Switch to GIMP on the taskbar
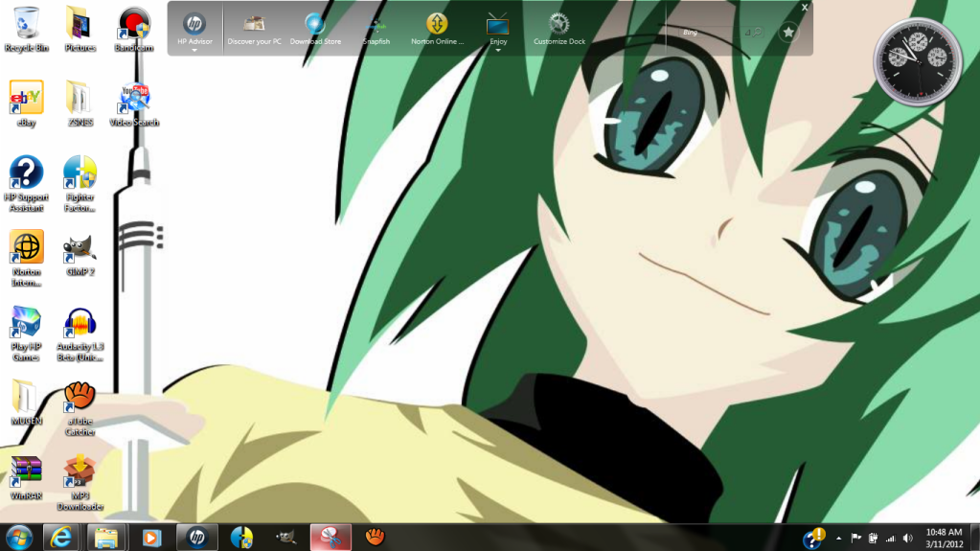This screenshot has height=551, width=980. (x=286, y=538)
